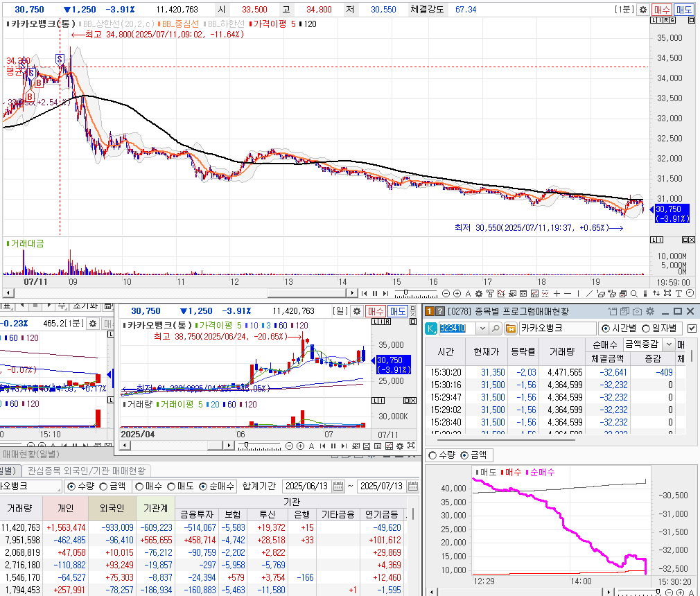The width and height of the screenshot is (700, 596).
Task: Jump to chart end with skip-forward control
Action: 386,293
